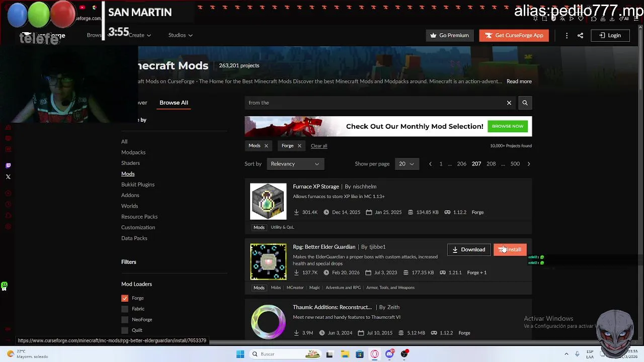The height and width of the screenshot is (362, 644).
Task: Click the Login button
Action: pos(610,35)
